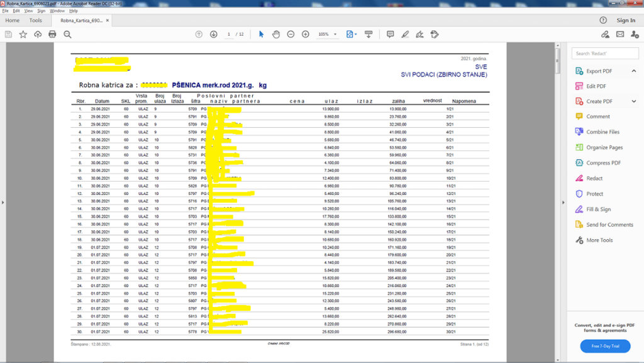The image size is (644, 363).
Task: Open Create PDF tool
Action: [599, 101]
